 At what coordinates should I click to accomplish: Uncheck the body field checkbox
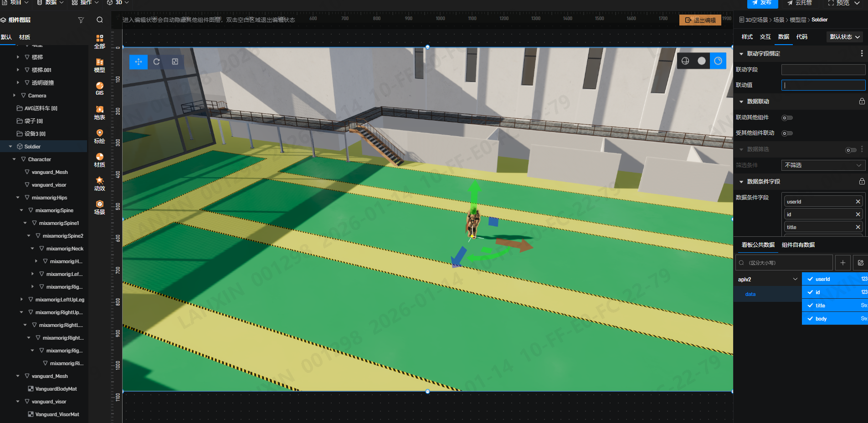pos(810,319)
